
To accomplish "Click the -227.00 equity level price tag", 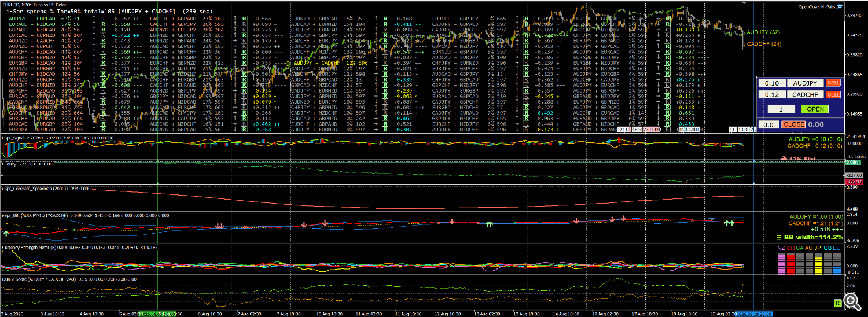I will [x=853, y=175].
